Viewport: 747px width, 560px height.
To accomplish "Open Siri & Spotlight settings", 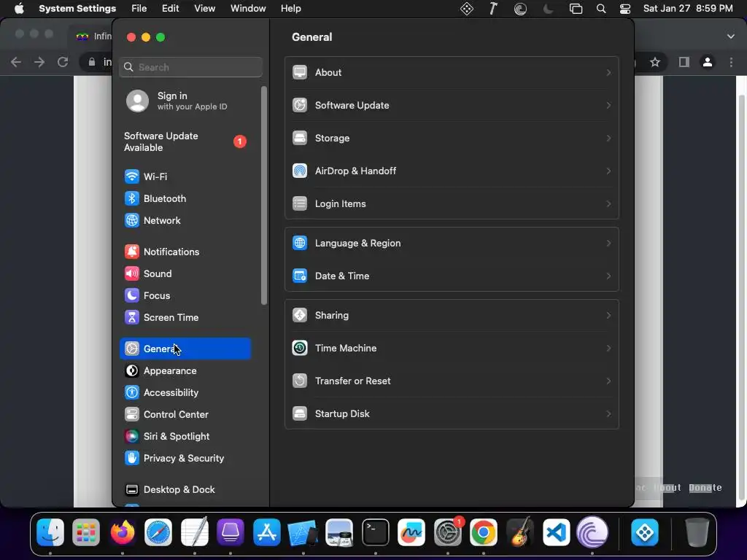I will 185,437.
